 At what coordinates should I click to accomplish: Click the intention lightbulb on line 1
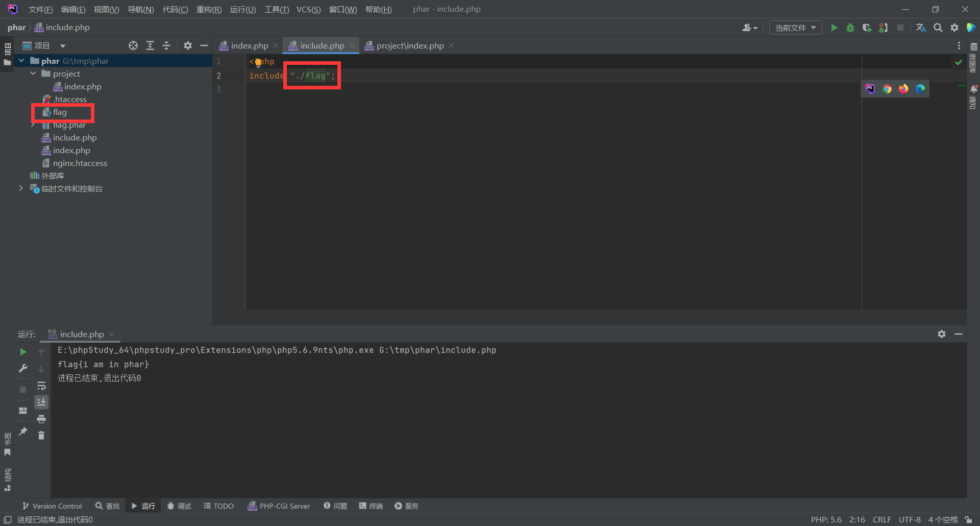pos(258,62)
